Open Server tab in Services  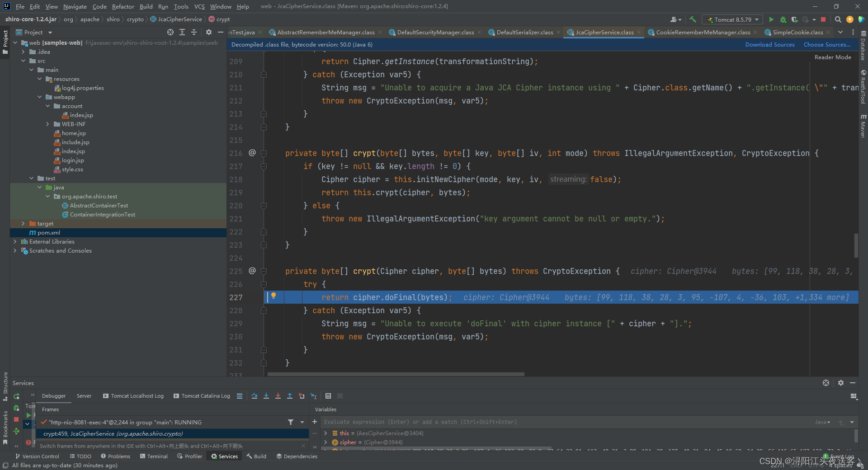[x=84, y=396]
